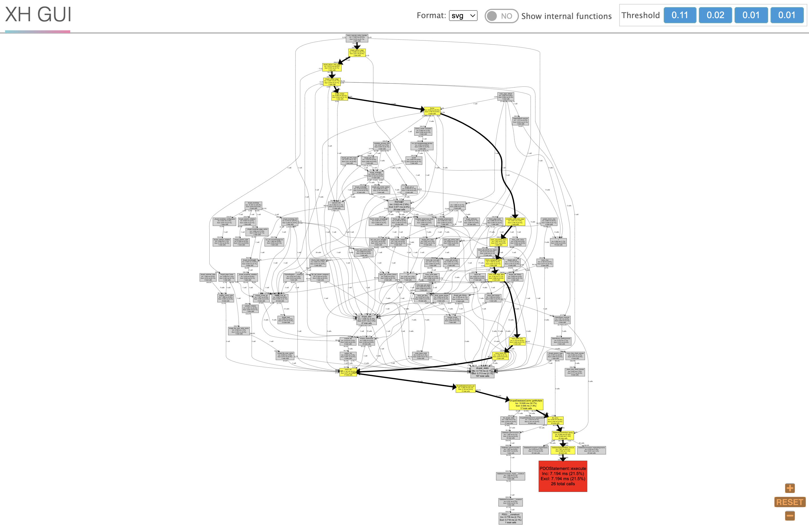Click the plus zoom-in icon
The height and width of the screenshot is (532, 809).
coord(790,488)
